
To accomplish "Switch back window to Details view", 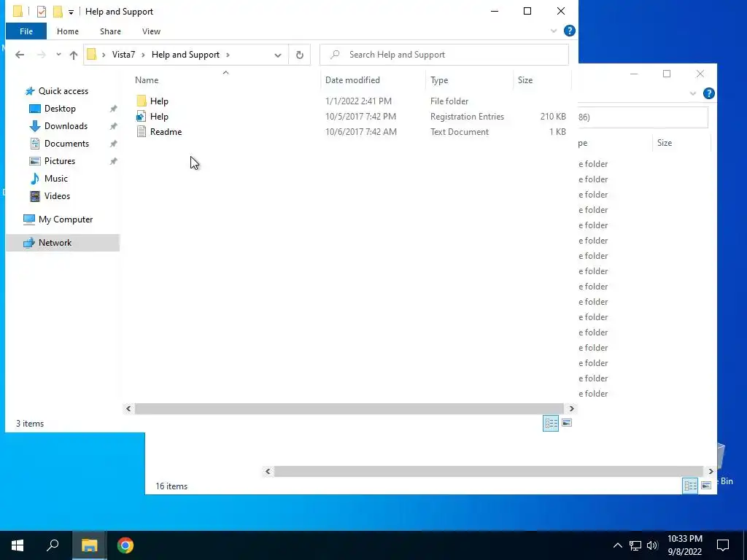I will [690, 486].
